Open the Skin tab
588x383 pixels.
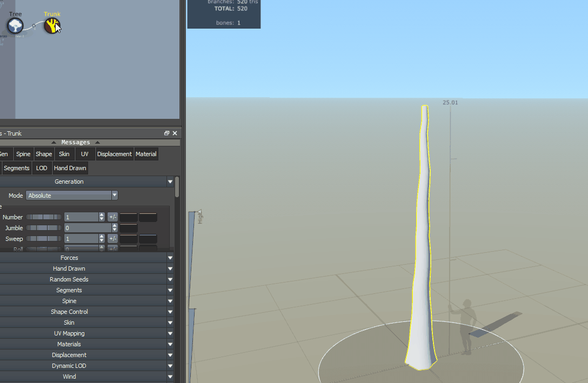click(x=64, y=154)
